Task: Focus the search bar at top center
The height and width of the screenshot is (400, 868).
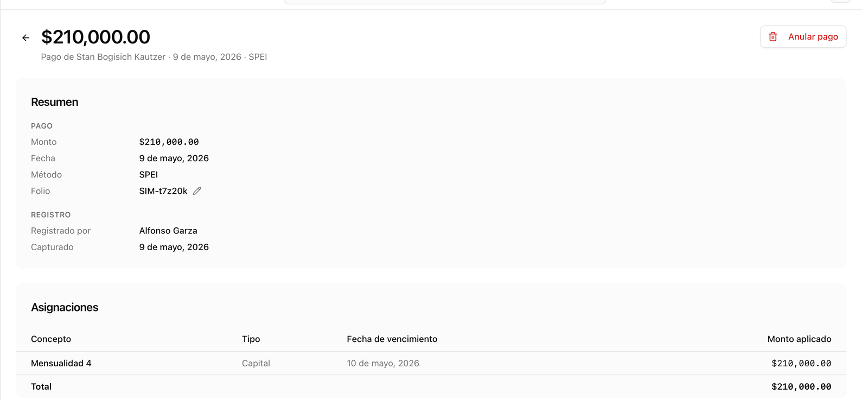Action: pos(445,2)
